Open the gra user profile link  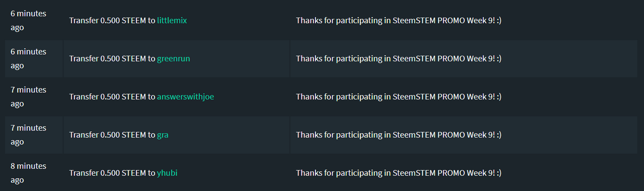(x=163, y=135)
